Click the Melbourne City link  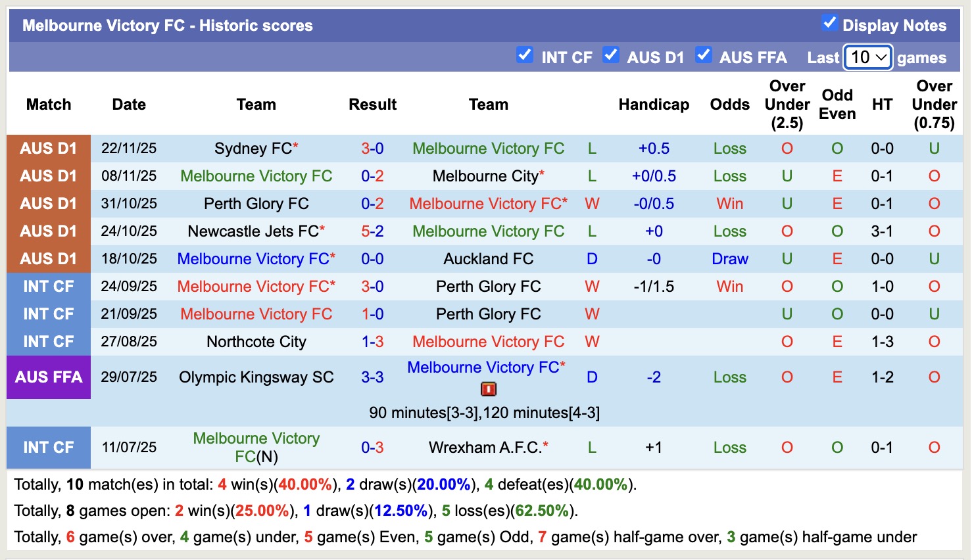click(484, 175)
